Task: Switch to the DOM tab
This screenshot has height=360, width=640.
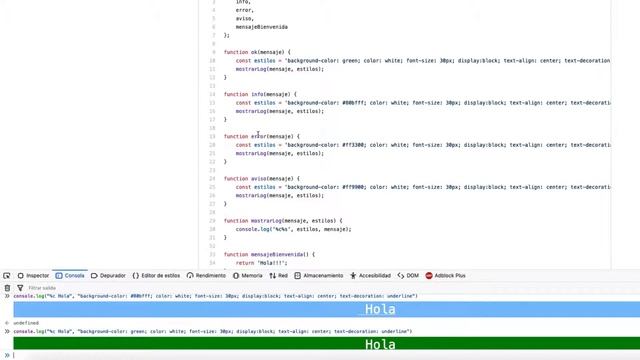Action: coord(408,276)
